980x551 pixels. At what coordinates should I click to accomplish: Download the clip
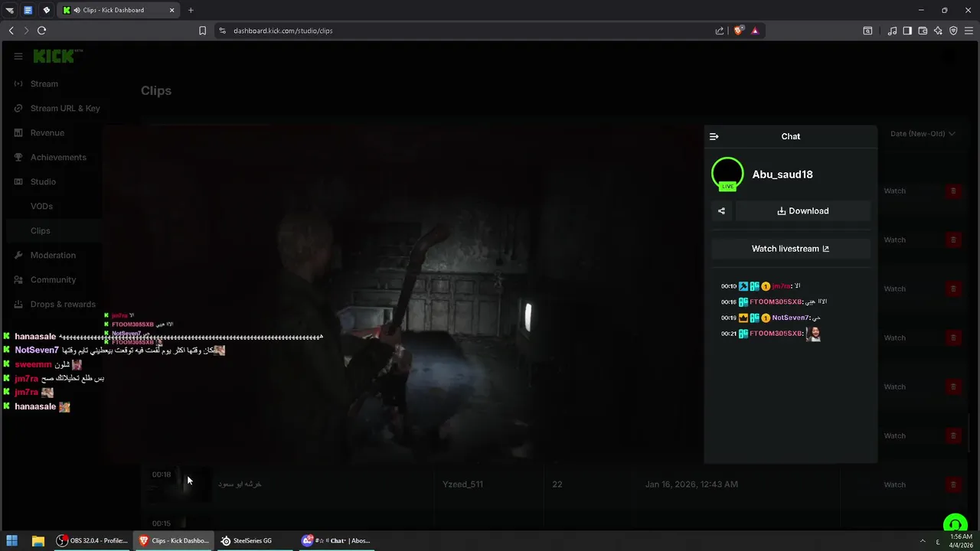(803, 211)
